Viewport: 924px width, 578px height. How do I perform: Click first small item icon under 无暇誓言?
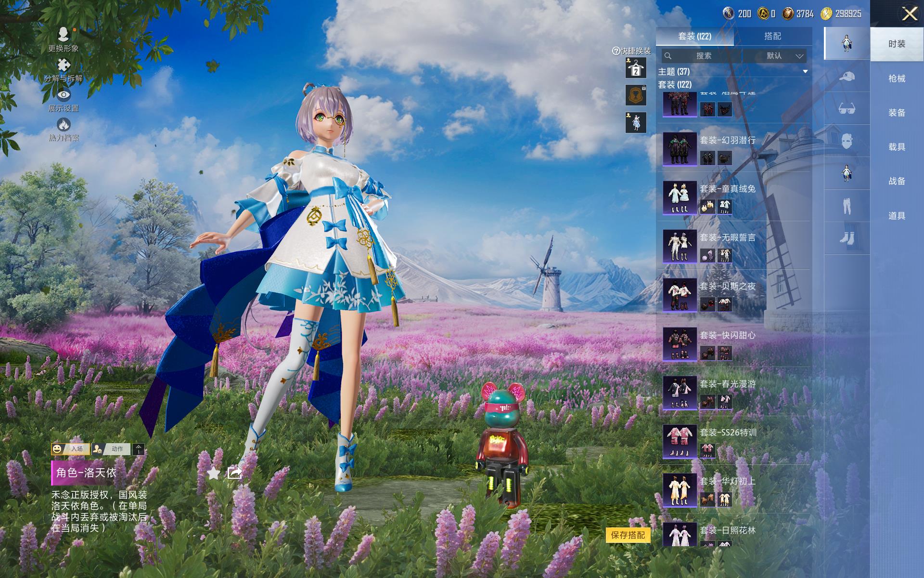(x=707, y=255)
